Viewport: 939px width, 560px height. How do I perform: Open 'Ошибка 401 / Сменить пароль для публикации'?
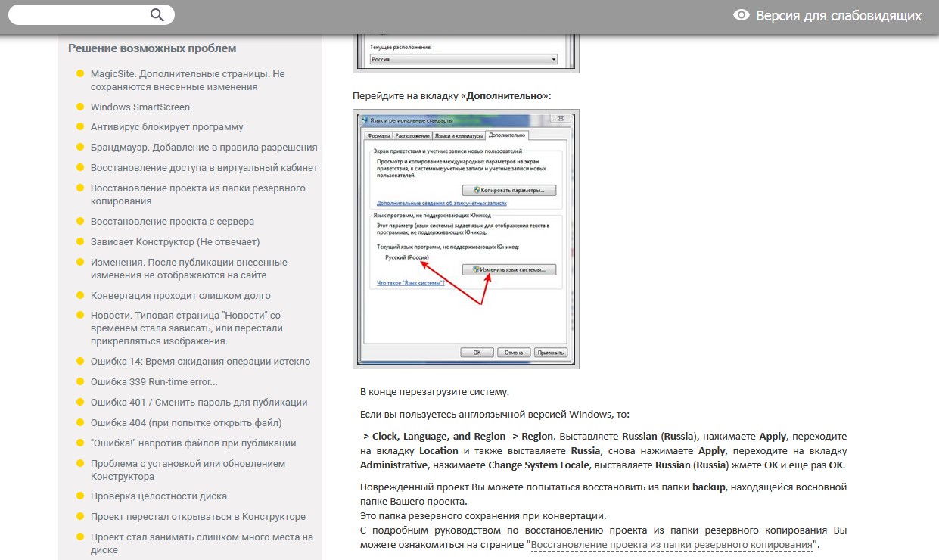coord(199,403)
